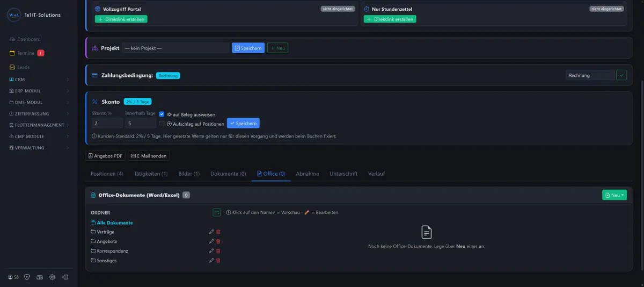Open the Verlauf tab

[x=376, y=174]
